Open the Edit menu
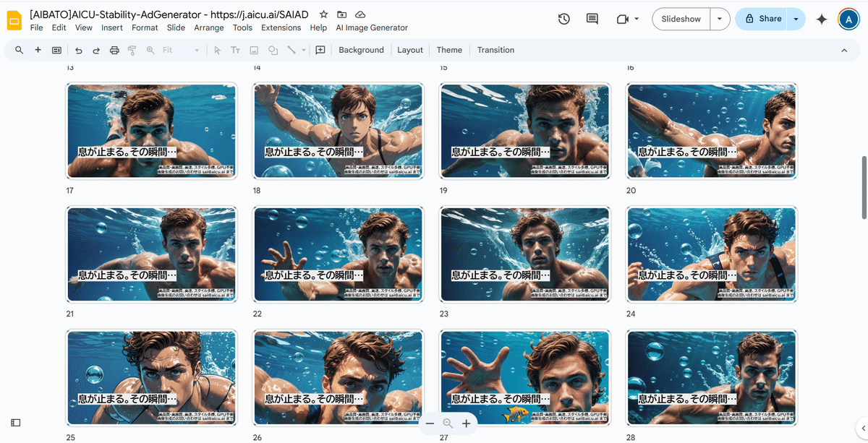 pos(59,27)
